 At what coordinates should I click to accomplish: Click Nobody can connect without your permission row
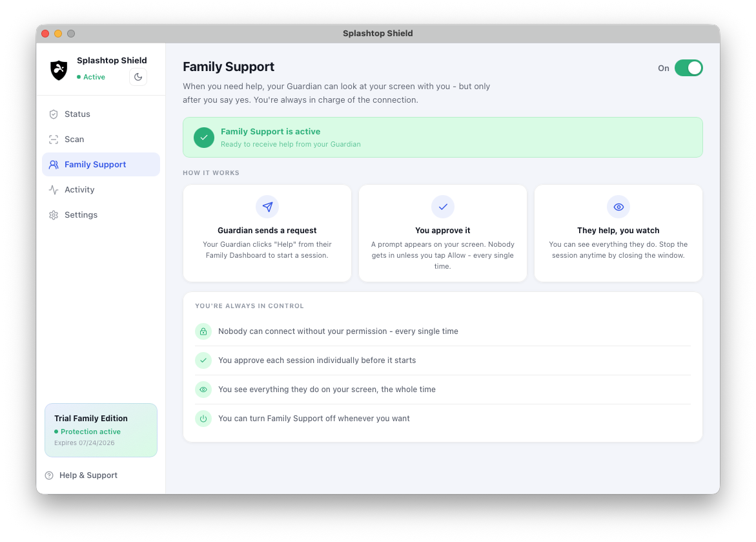(443, 331)
